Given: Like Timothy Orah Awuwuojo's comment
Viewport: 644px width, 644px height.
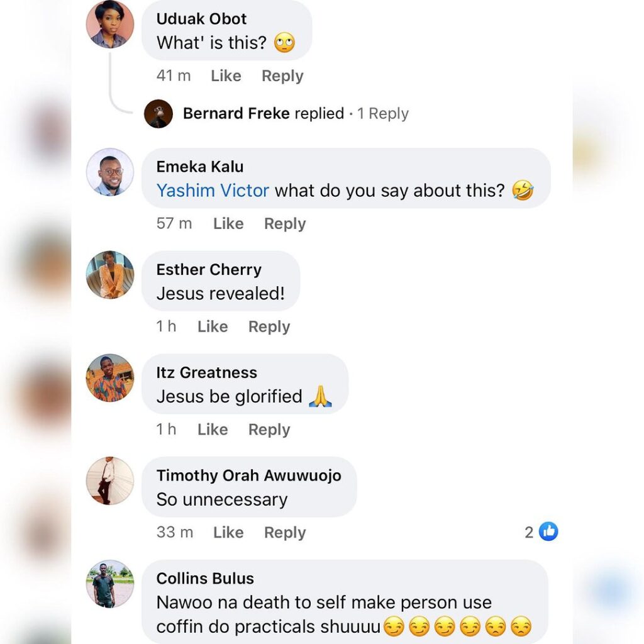Looking at the screenshot, I should [x=228, y=533].
